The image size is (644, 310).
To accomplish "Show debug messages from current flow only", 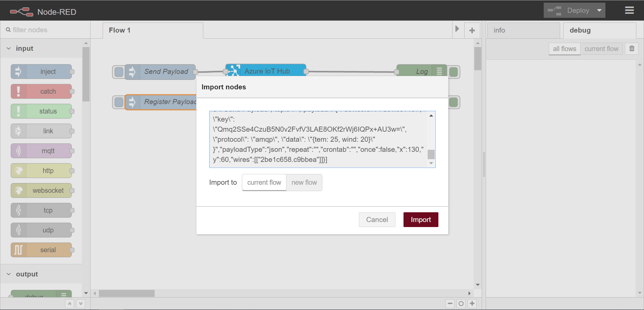I will (602, 49).
